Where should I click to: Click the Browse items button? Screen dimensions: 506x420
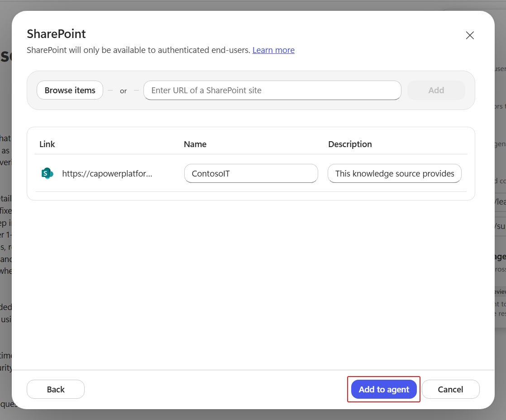point(70,91)
